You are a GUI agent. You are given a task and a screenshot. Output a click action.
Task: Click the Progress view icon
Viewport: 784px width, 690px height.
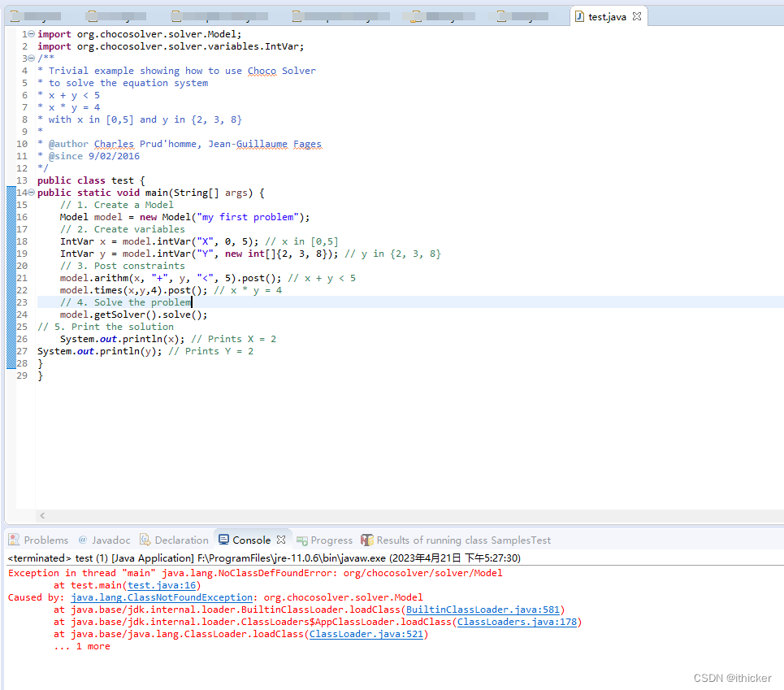[x=301, y=540]
